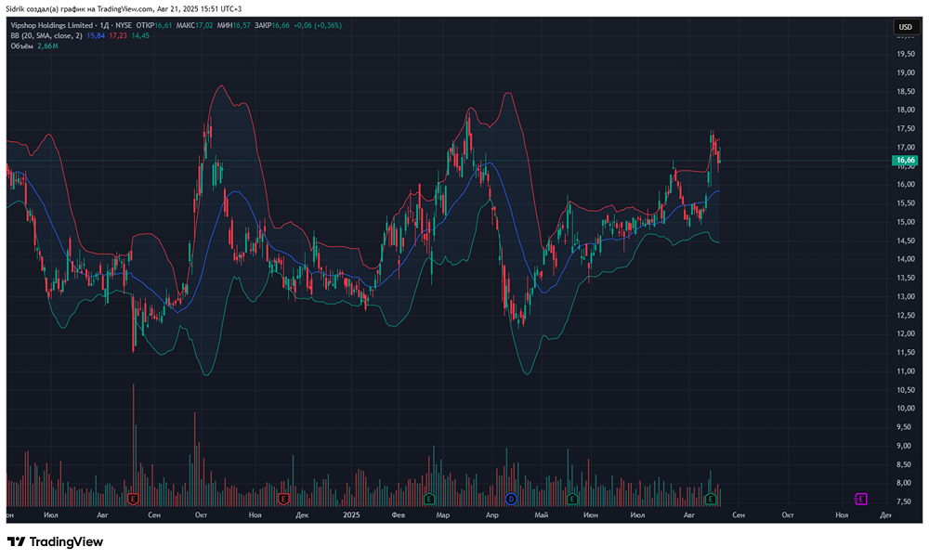Click the 19,50 price axis label

click(x=905, y=54)
